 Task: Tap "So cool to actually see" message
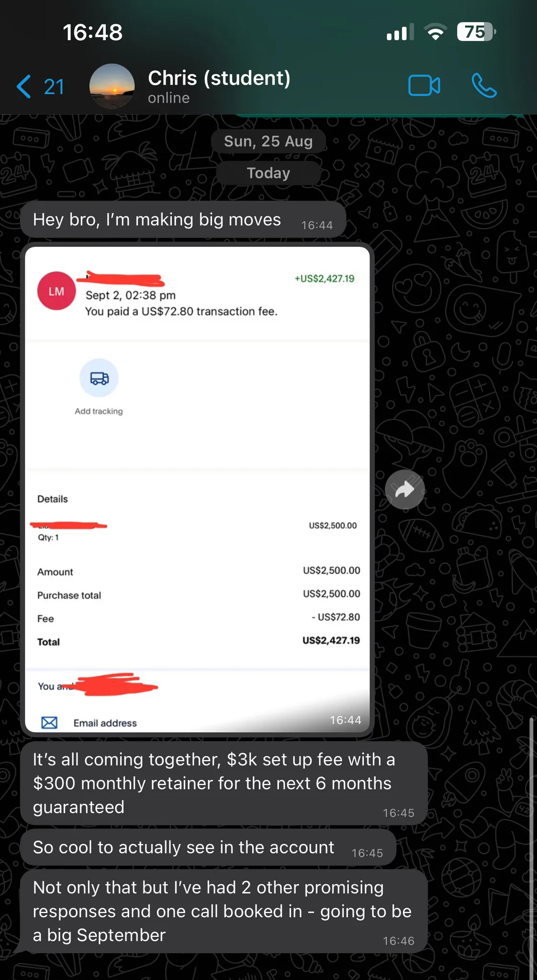pos(208,847)
